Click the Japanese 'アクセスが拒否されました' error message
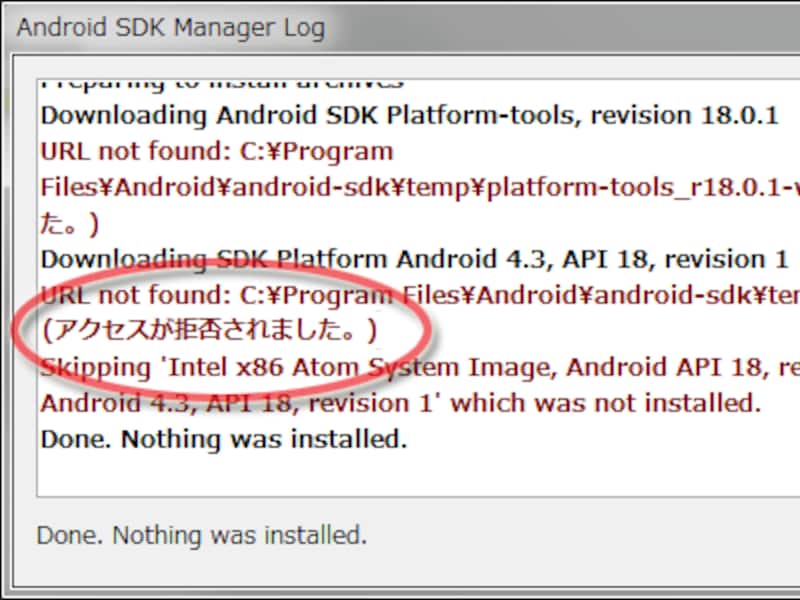Viewport: 800px width, 600px height. point(208,330)
